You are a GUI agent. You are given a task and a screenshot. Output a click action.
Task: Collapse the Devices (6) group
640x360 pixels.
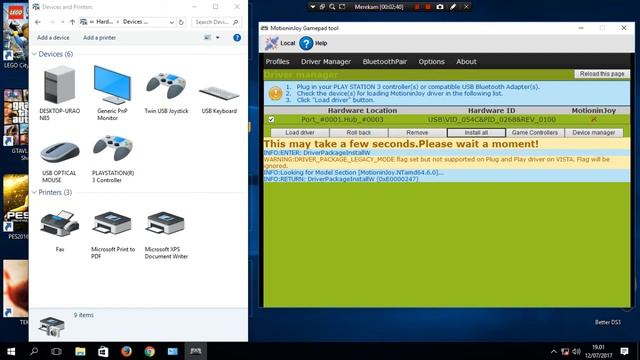34,54
